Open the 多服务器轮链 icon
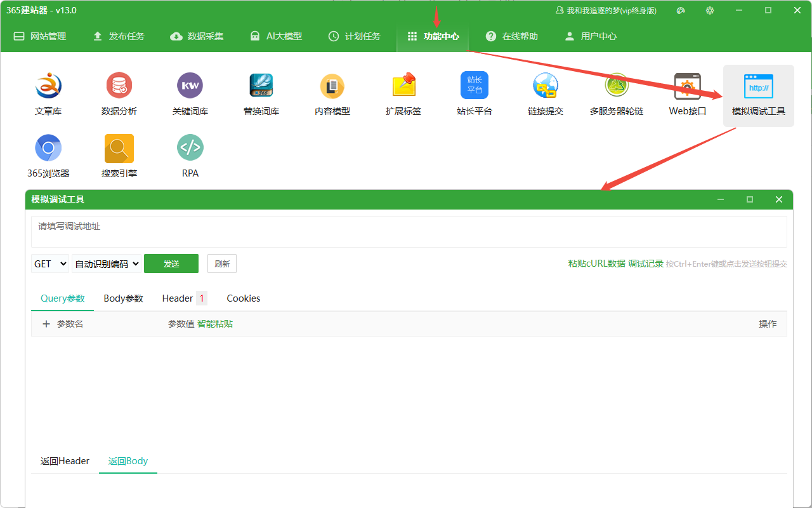812x508 pixels. [617, 94]
